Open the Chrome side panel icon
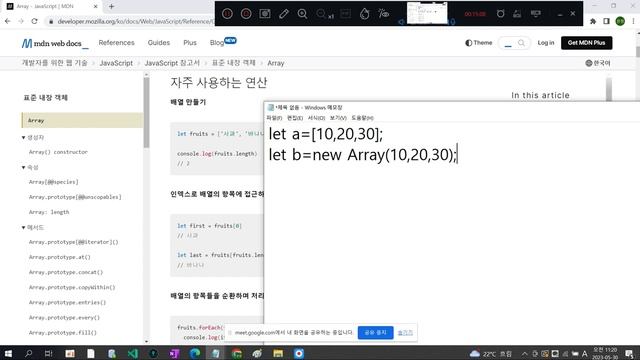The width and height of the screenshot is (640, 360). [x=607, y=21]
